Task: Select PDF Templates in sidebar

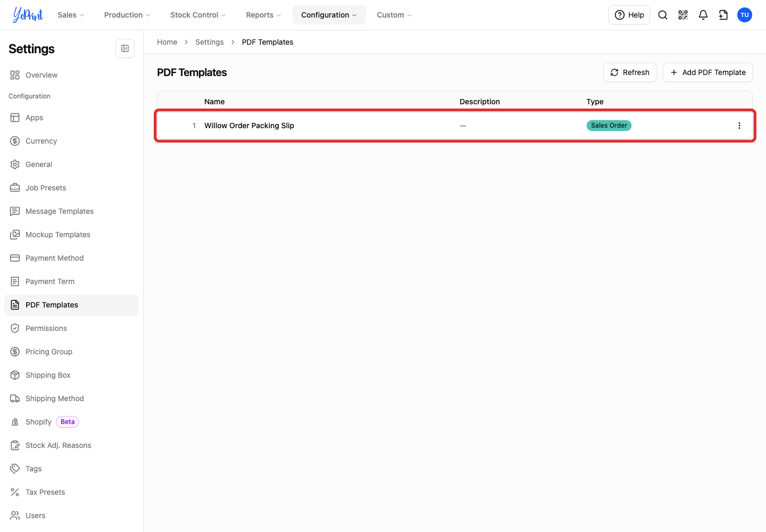Action: [71, 305]
